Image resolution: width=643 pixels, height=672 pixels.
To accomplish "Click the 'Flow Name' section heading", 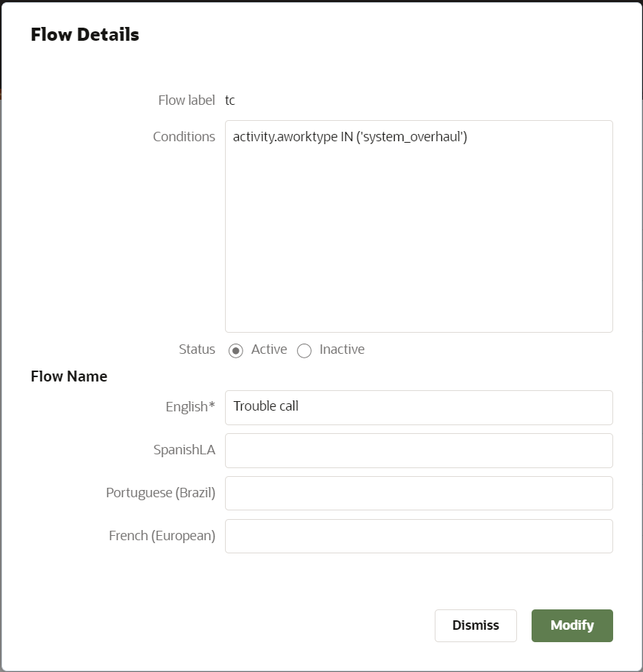I will click(x=69, y=376).
